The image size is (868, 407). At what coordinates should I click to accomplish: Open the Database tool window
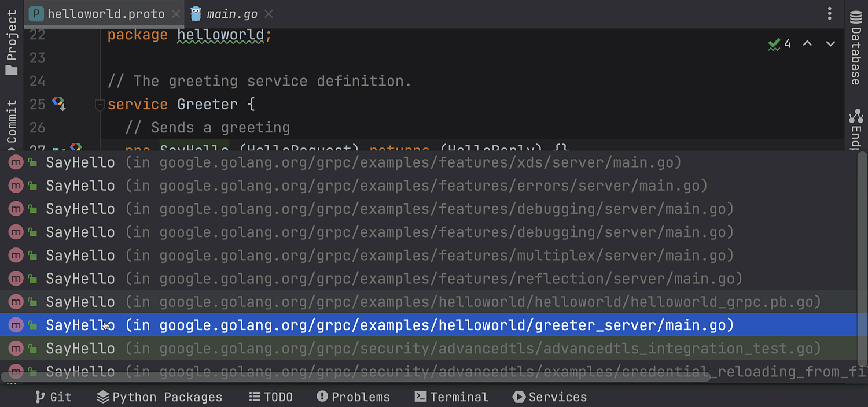856,49
